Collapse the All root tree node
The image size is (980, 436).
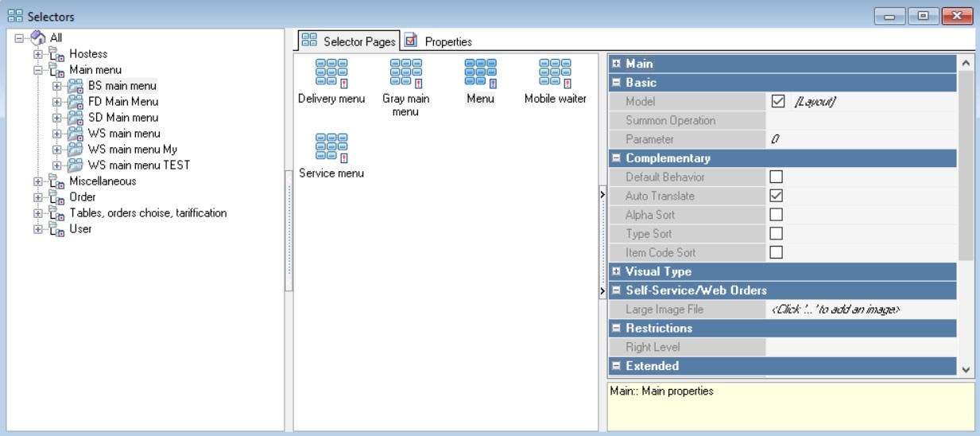(x=20, y=37)
